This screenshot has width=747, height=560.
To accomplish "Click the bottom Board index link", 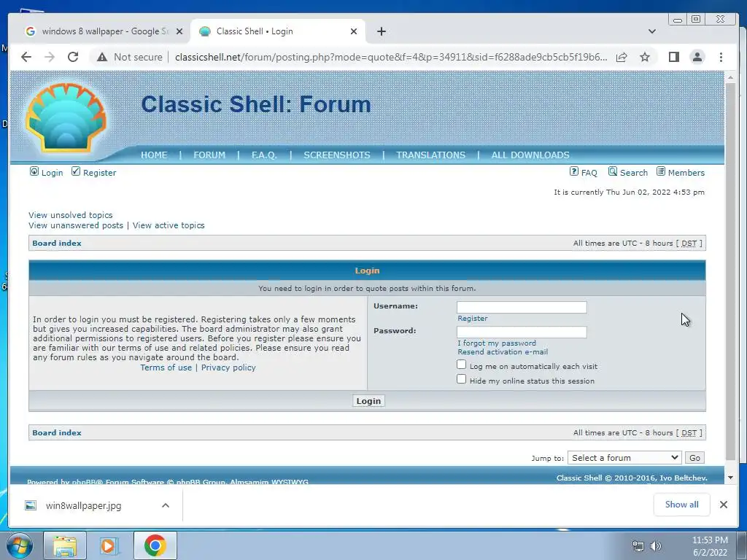I will [57, 432].
